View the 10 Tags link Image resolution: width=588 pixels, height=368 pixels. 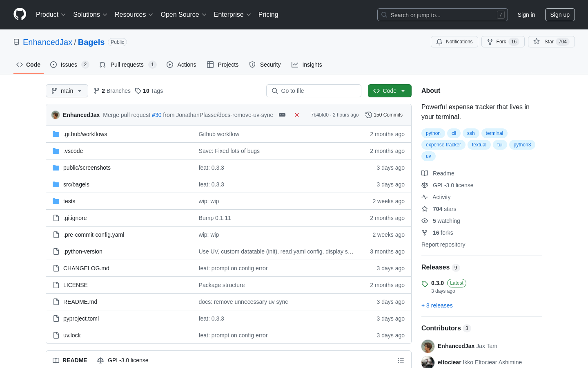pyautogui.click(x=149, y=91)
